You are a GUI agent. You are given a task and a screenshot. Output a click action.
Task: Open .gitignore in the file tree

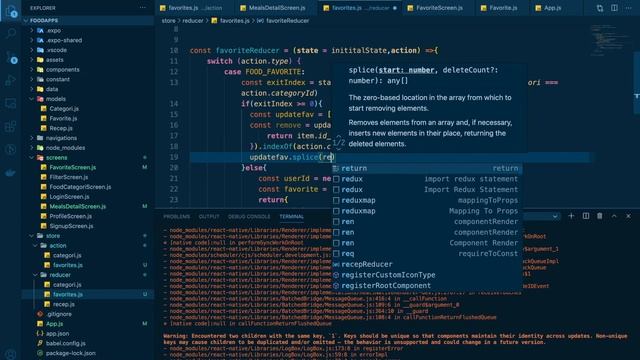click(59, 314)
